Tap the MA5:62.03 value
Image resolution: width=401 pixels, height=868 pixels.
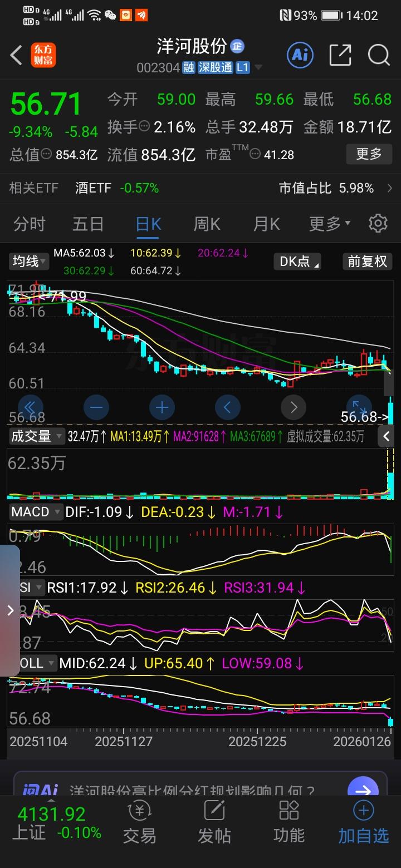[84, 253]
